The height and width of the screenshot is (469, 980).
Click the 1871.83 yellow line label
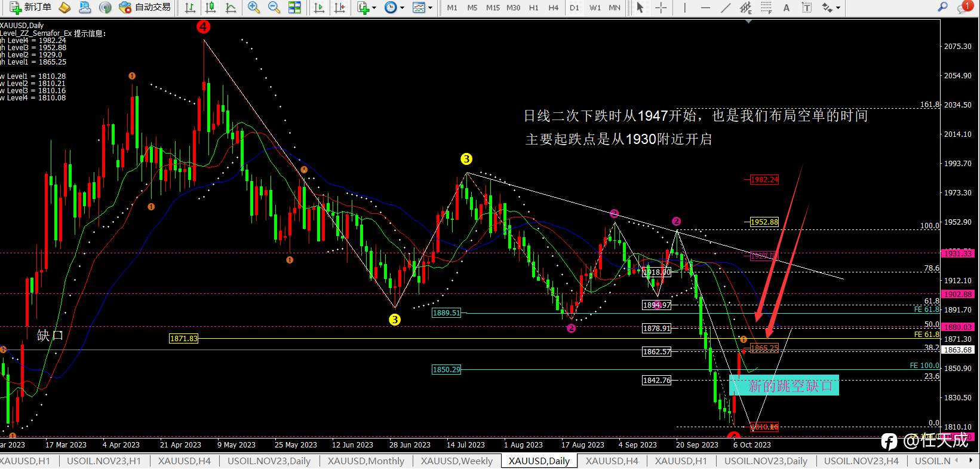click(x=183, y=338)
